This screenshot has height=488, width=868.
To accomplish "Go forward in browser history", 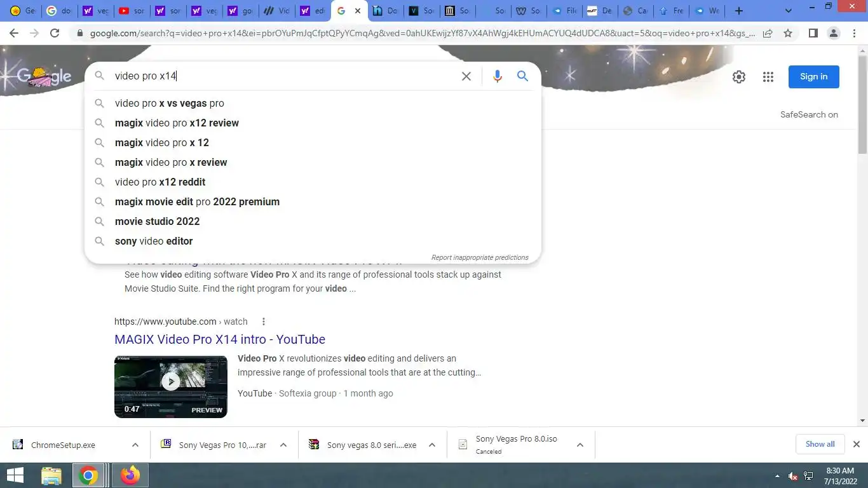I will tap(34, 33).
